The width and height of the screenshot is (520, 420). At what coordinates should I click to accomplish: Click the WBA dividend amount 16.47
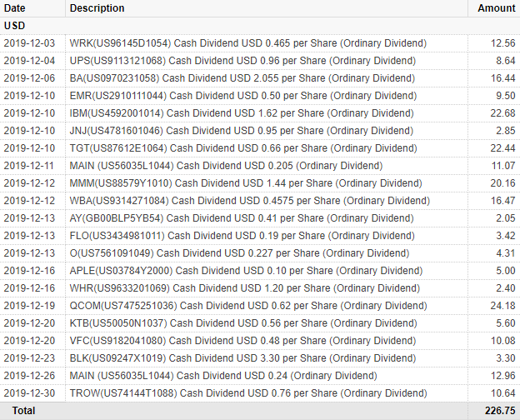[502, 201]
